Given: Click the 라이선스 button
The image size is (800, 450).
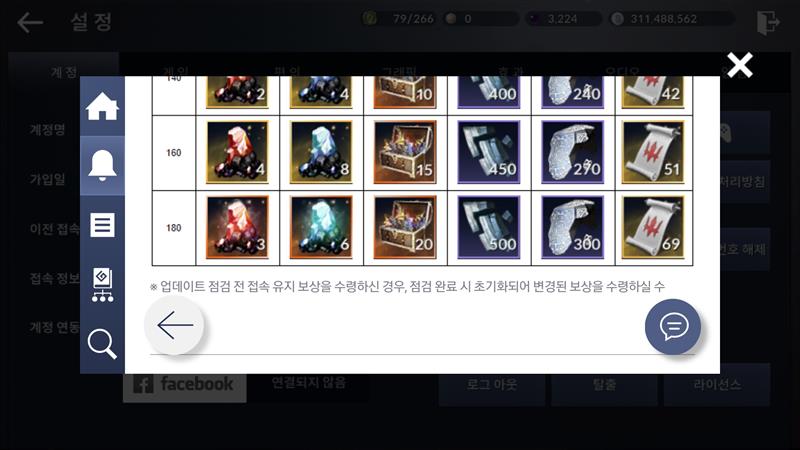Looking at the screenshot, I should tap(717, 385).
